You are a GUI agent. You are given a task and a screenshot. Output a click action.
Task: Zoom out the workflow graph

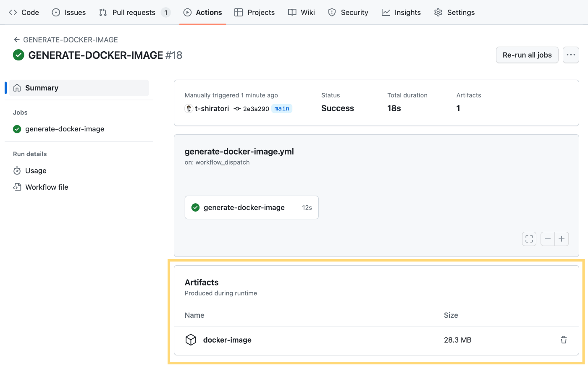[548, 239]
